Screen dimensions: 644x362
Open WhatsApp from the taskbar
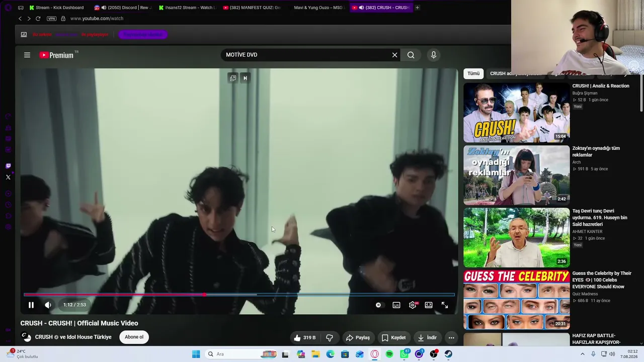pyautogui.click(x=404, y=354)
